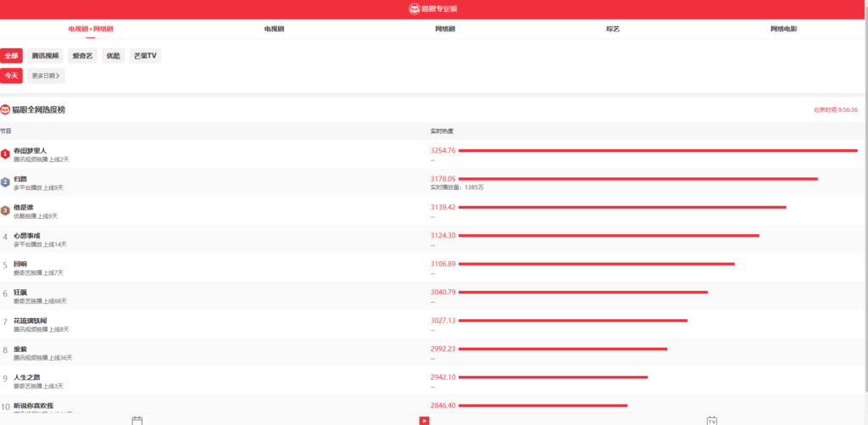
Task: Open the show 春闺梦里人
Action: 30,150
